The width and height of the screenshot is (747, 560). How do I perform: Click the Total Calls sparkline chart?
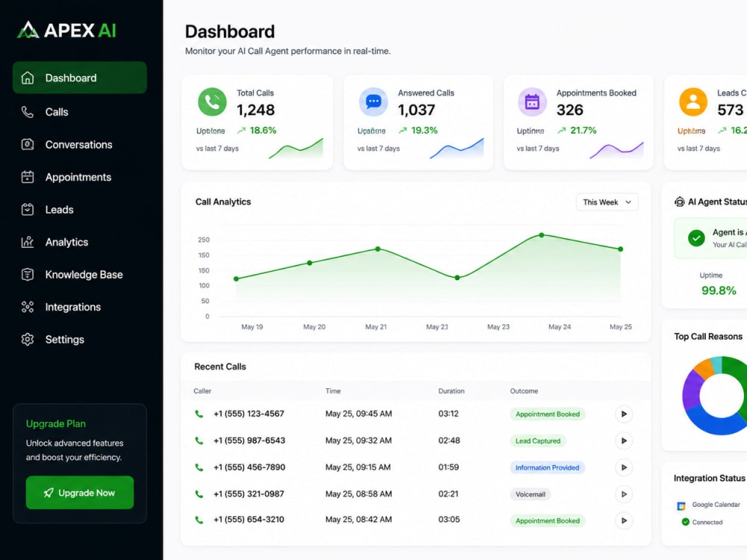296,149
